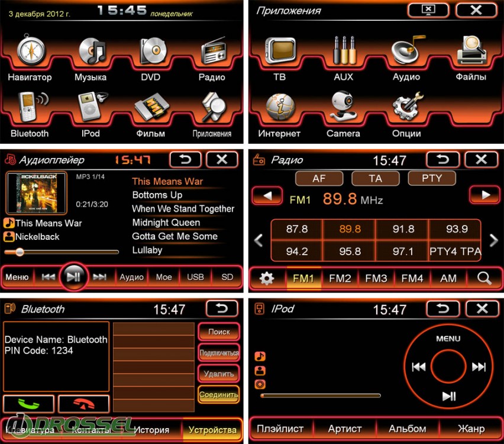The image size is (504, 444).
Task: Tune frequency up with right arrow button
Action: pyautogui.click(x=485, y=195)
